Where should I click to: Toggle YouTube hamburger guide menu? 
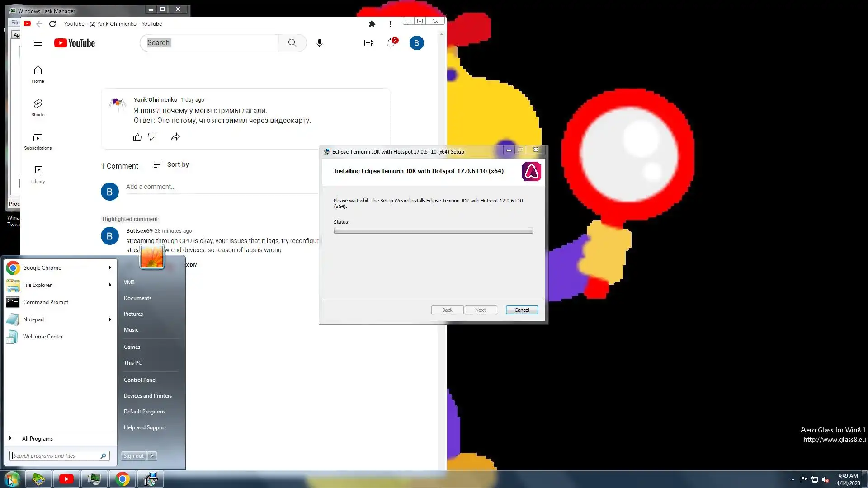(x=38, y=43)
